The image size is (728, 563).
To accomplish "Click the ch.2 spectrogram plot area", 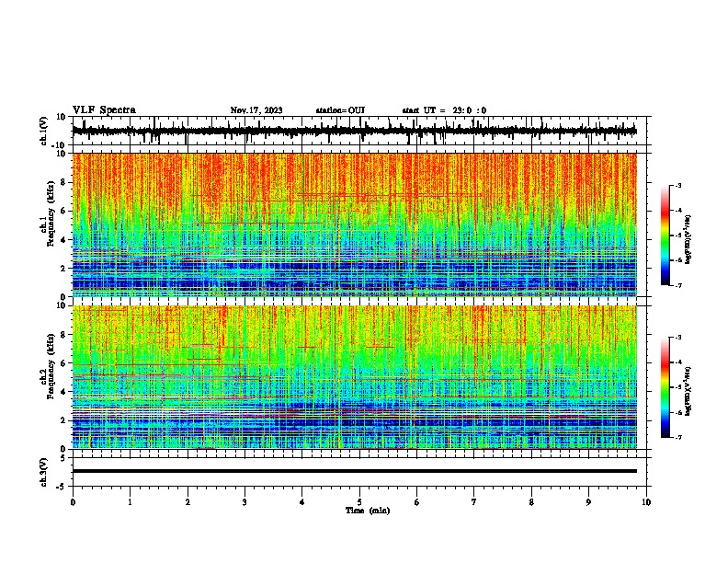I will pyautogui.click(x=354, y=377).
